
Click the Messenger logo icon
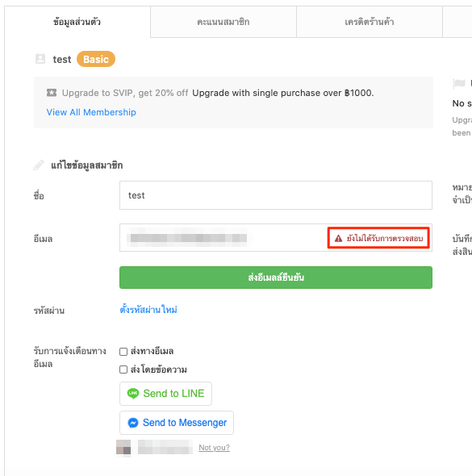click(133, 423)
